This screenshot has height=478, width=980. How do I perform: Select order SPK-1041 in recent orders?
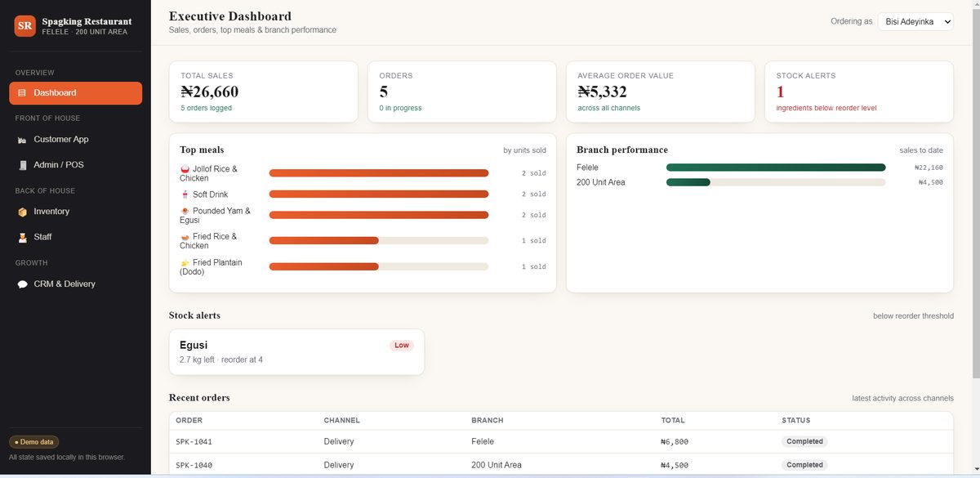[x=561, y=441]
